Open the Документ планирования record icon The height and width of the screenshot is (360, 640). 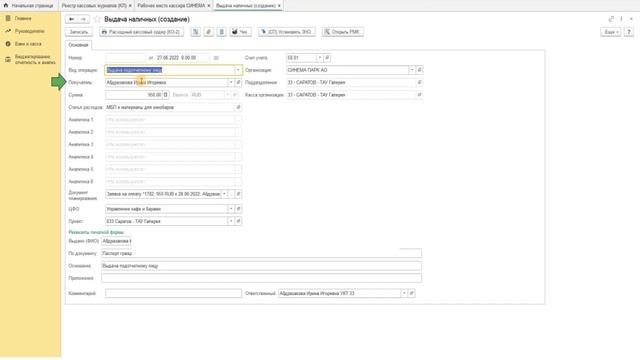[238, 194]
